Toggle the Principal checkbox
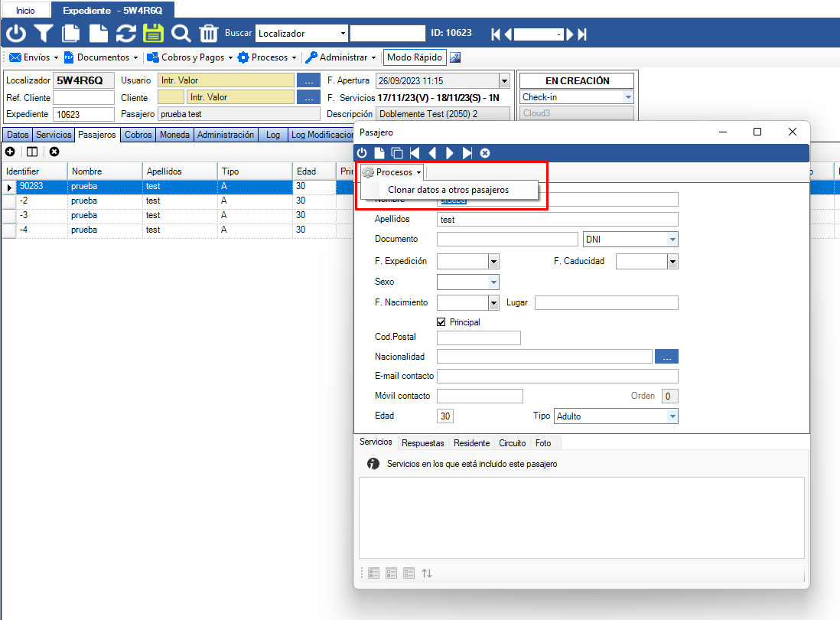Screen dimensions: 840x620 pos(441,322)
